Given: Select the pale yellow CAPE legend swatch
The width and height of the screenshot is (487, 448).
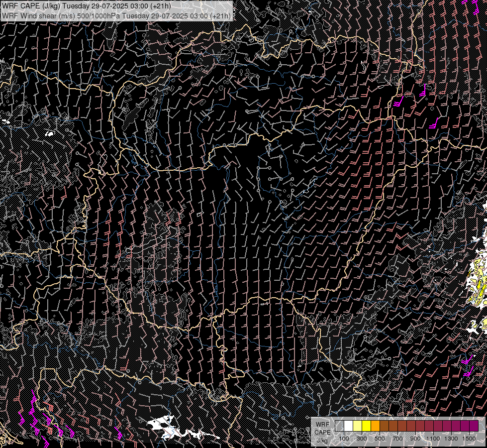Looking at the screenshot, I should click(x=358, y=426).
